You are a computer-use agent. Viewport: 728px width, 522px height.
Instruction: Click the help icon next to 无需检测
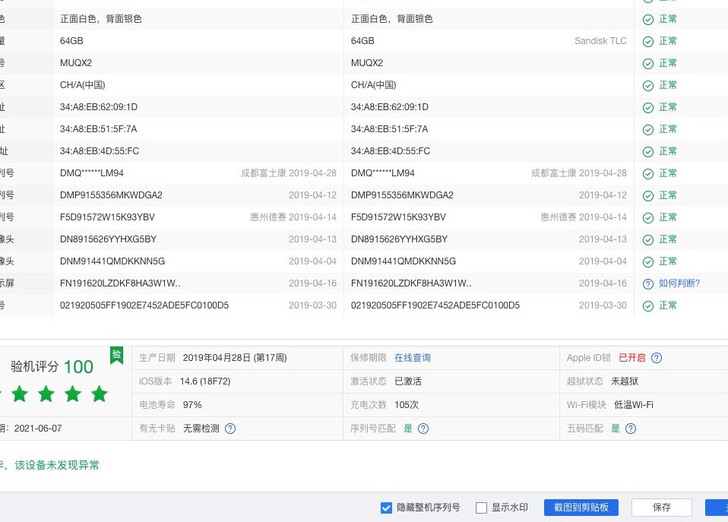pyautogui.click(x=230, y=428)
